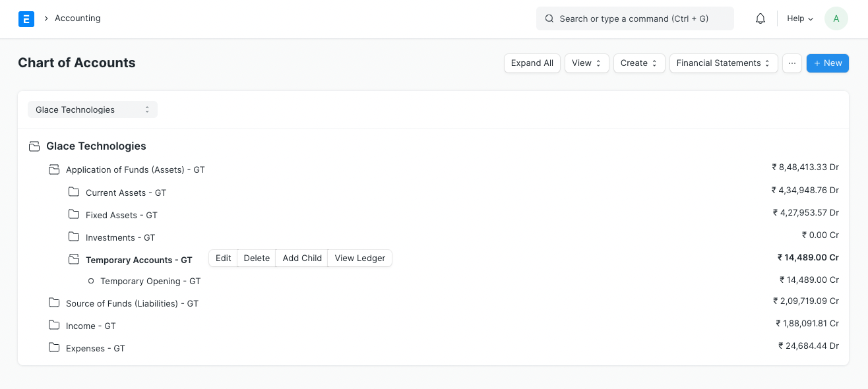The image size is (868, 389).
Task: Go to Accounting in the breadcrumb
Action: click(x=78, y=18)
